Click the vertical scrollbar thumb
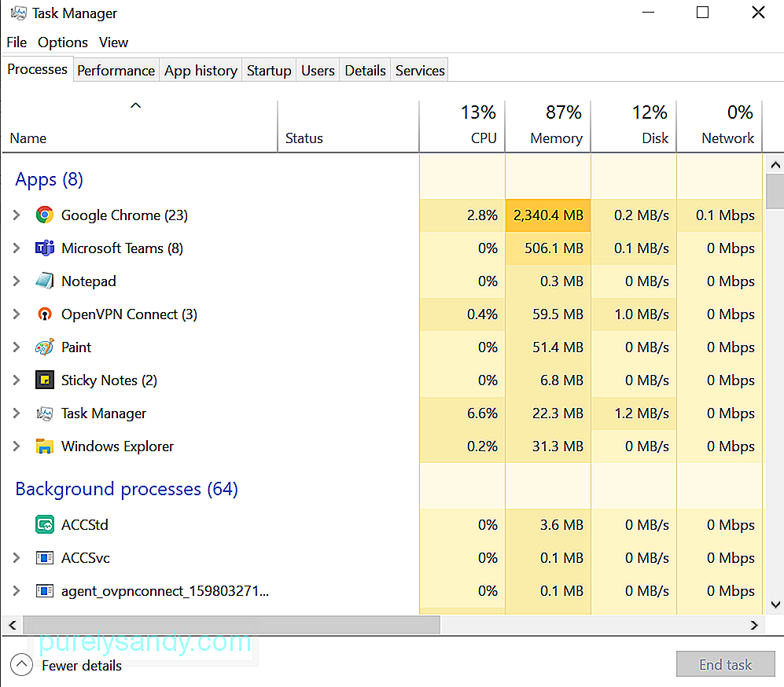 tap(775, 191)
